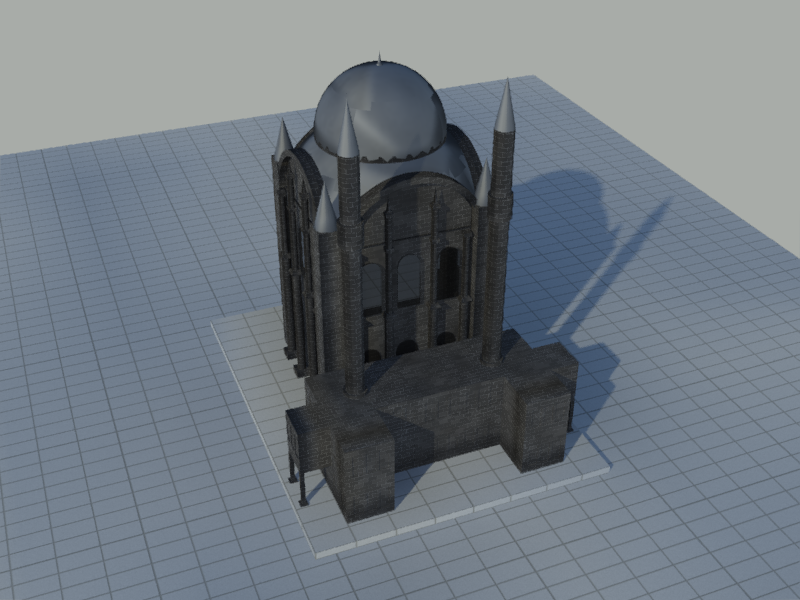This screenshot has height=600, width=800.
Task: Select the large central dome of the building
Action: (380, 110)
